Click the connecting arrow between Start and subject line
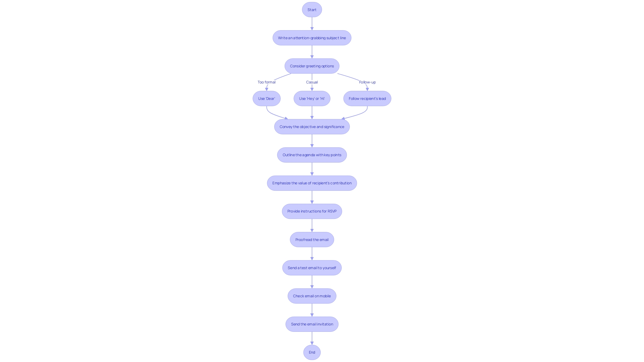The image size is (644, 362). 312,23
